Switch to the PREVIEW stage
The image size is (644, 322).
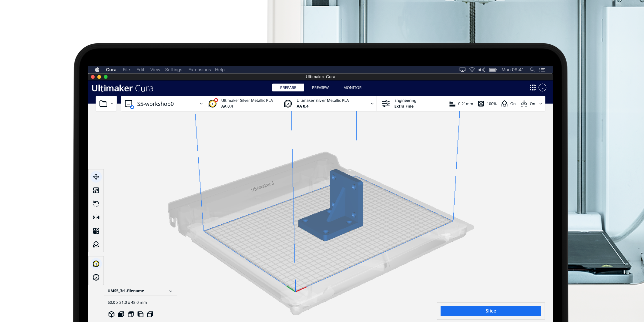(x=320, y=88)
